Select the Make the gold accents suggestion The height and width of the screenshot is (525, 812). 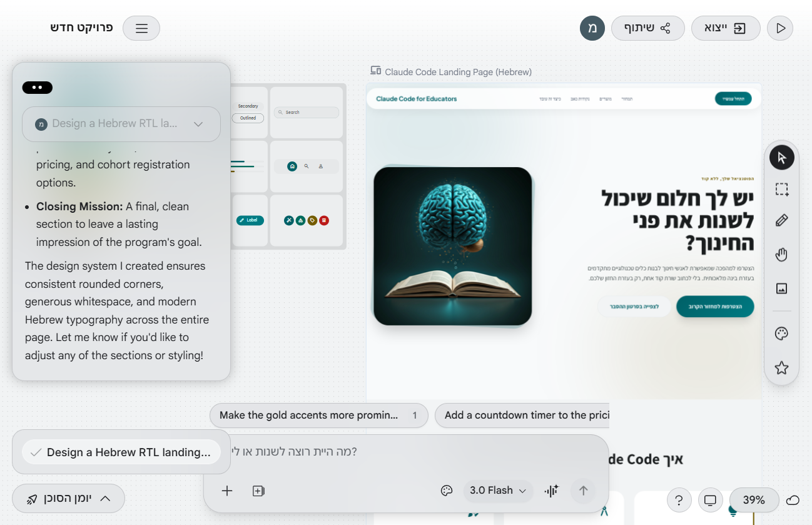click(319, 415)
